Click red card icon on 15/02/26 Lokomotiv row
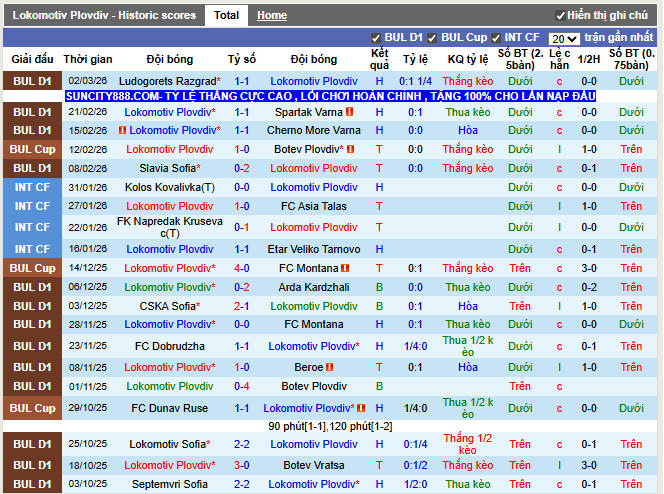The image size is (664, 494). point(122,130)
